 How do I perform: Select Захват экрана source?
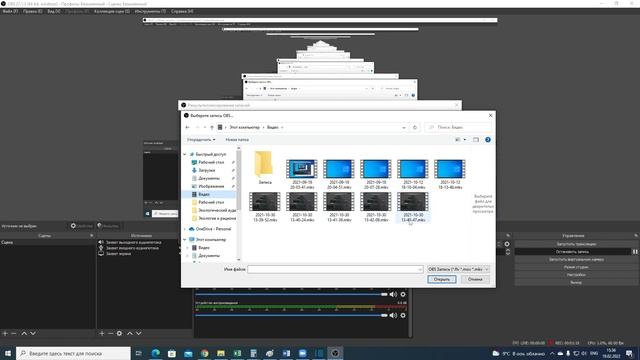(119, 254)
